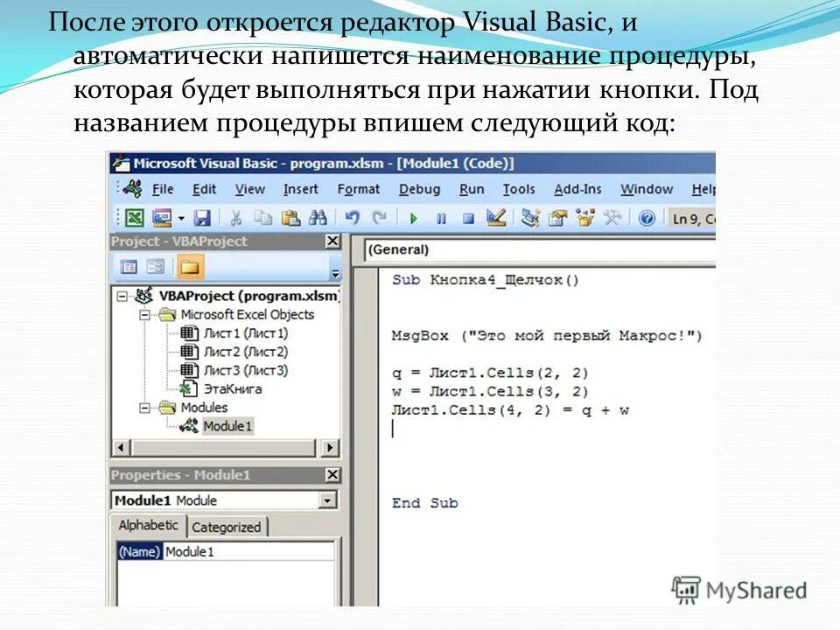Click the Undo arrow icon
The width and height of the screenshot is (840, 630).
coord(352,218)
